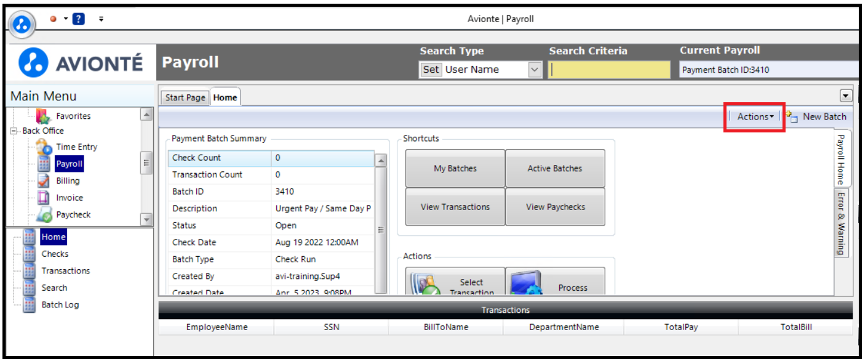The image size is (868, 364).
Task: Open the Time Entry clock icon
Action: click(44, 147)
